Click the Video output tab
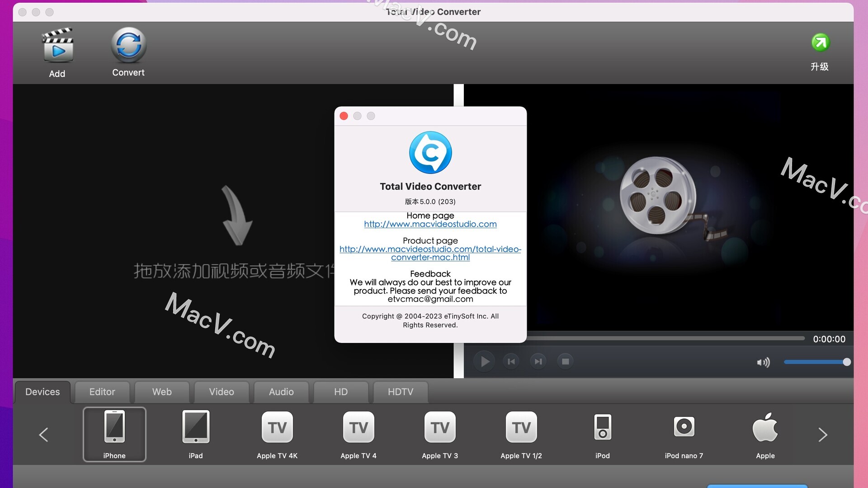 [221, 391]
